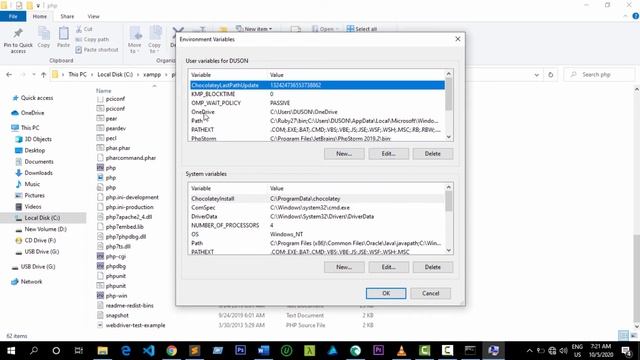Click Select all in the Explorer ribbon

click(x=362, y=29)
